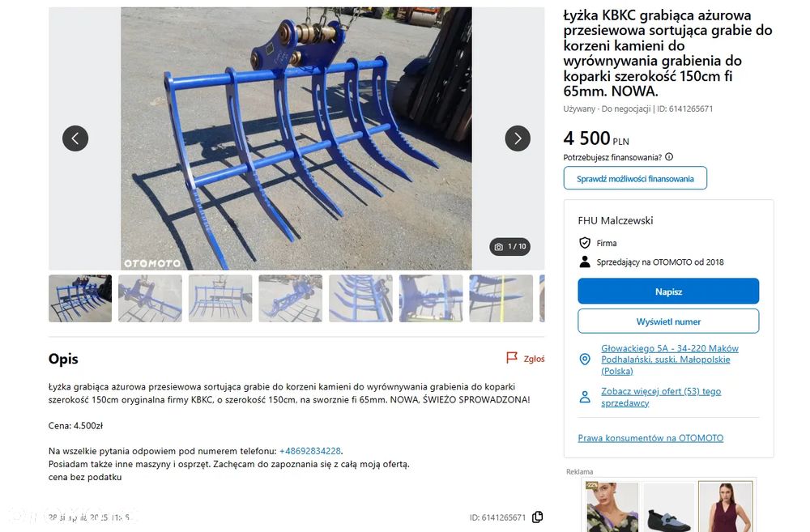Select the second gallery thumbnail
Viewport: 810px width, 532px height.
151,299
